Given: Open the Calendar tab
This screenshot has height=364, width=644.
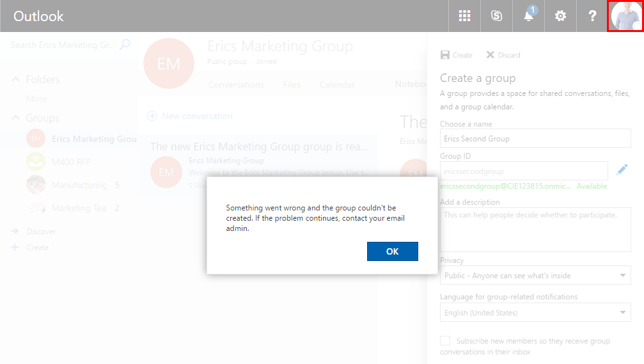Looking at the screenshot, I should (x=337, y=84).
